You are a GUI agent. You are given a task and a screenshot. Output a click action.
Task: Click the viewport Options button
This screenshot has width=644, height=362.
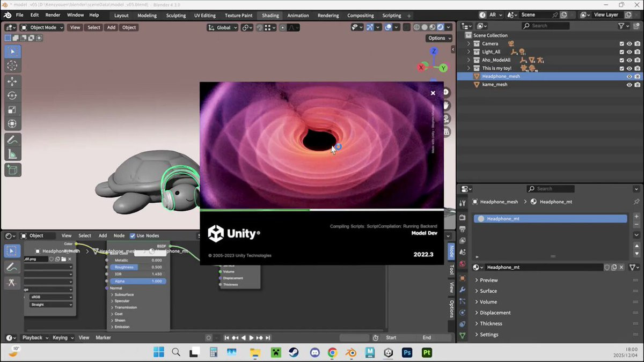coord(439,38)
